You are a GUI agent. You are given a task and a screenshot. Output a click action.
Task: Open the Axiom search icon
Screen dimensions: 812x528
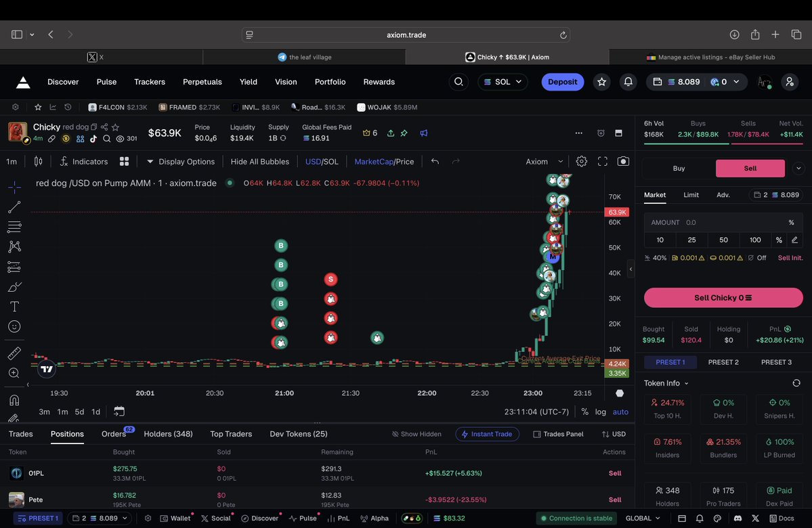[x=458, y=82]
